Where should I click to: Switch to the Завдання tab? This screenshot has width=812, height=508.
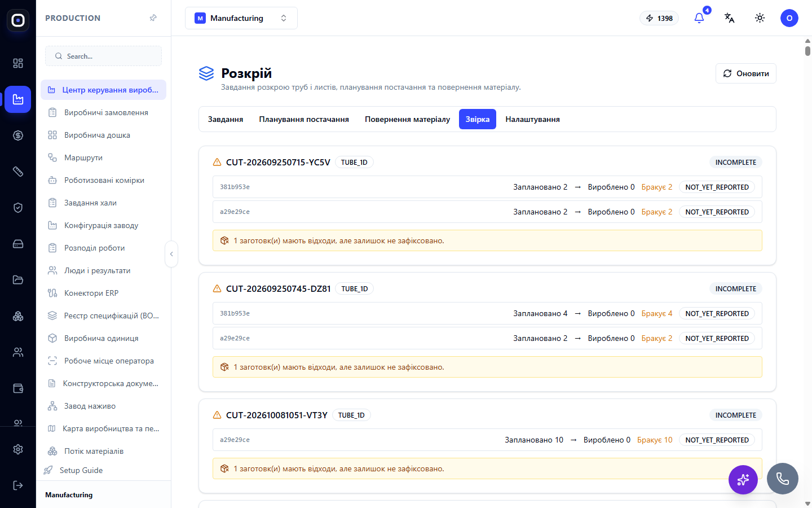[x=226, y=119]
